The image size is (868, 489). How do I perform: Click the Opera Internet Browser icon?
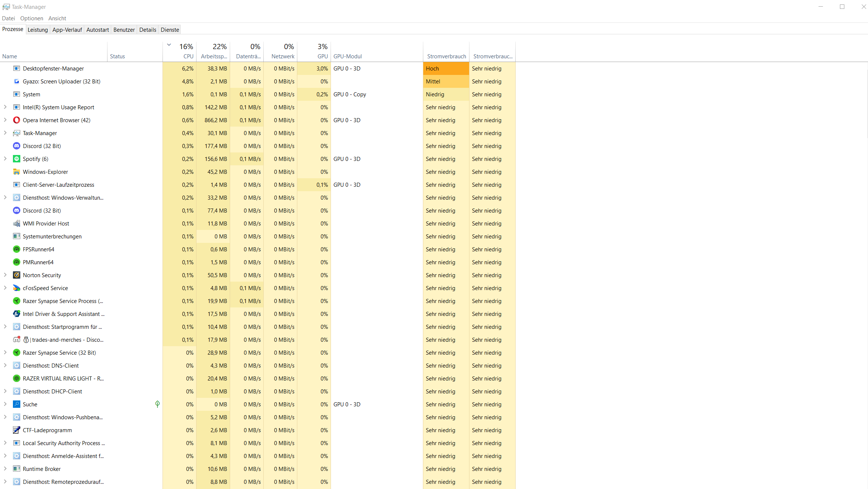tap(17, 120)
